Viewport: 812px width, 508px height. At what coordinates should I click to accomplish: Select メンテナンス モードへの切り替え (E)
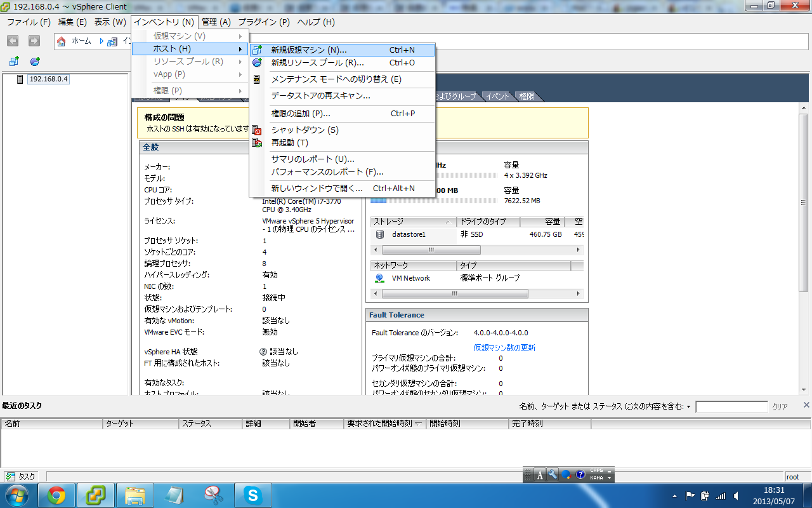(343, 79)
